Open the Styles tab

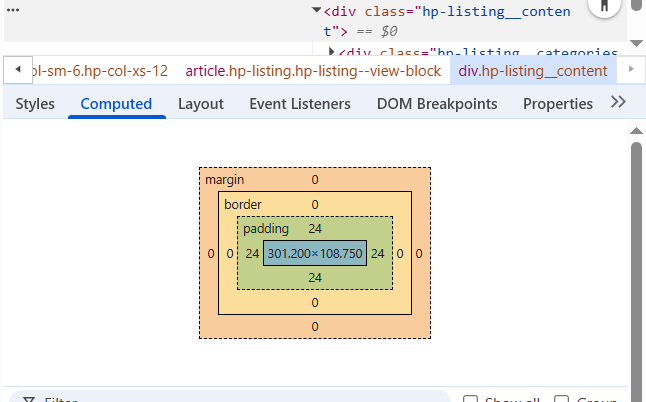[35, 104]
